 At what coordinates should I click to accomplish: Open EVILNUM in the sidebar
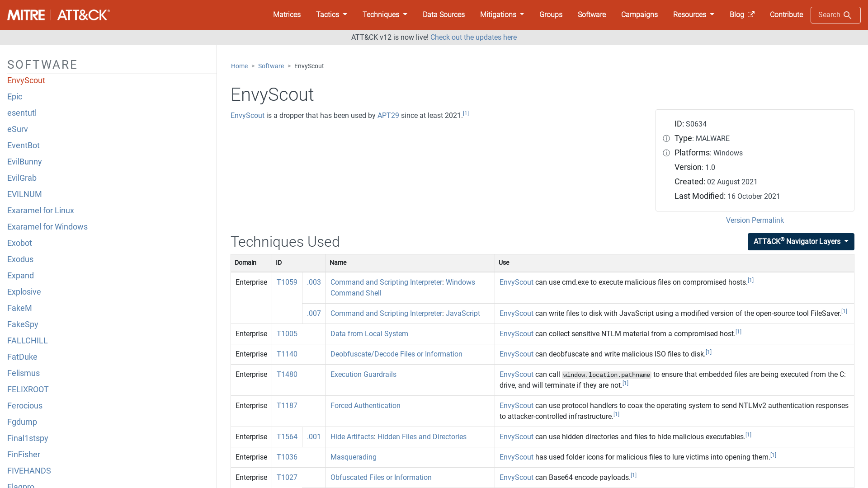(24, 194)
